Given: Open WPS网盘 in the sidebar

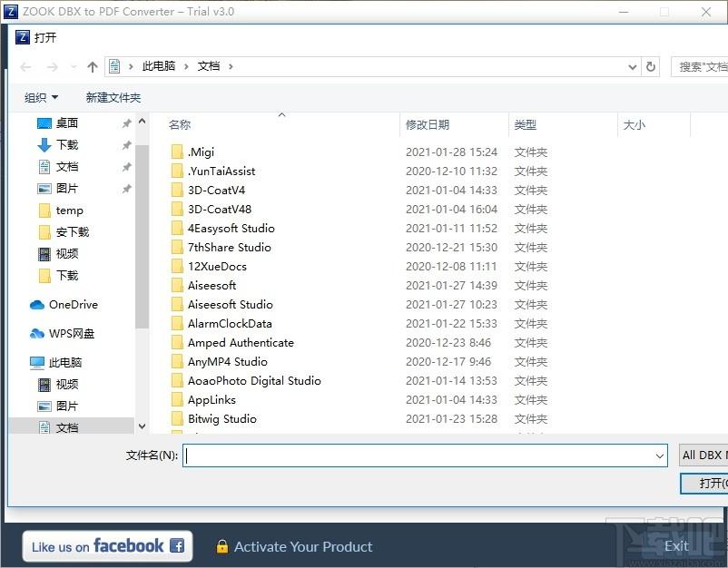Looking at the screenshot, I should point(62,334).
